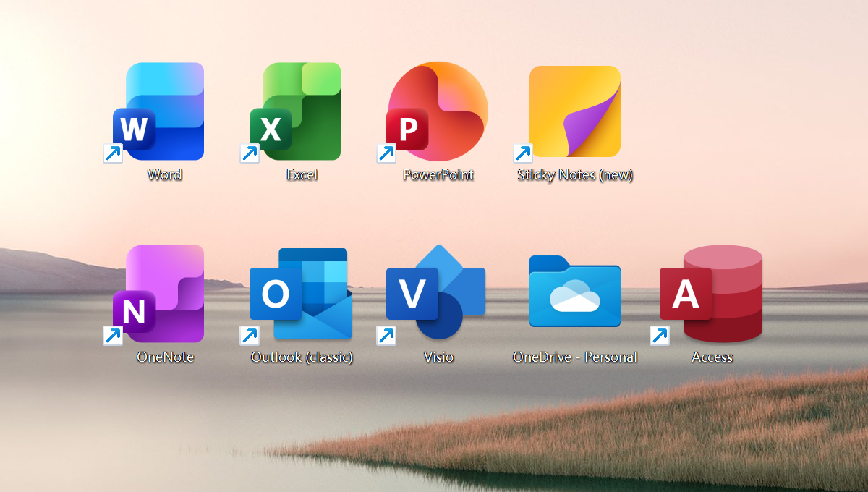This screenshot has height=492, width=868.
Task: Select the Word desktop icon
Action: click(x=161, y=111)
